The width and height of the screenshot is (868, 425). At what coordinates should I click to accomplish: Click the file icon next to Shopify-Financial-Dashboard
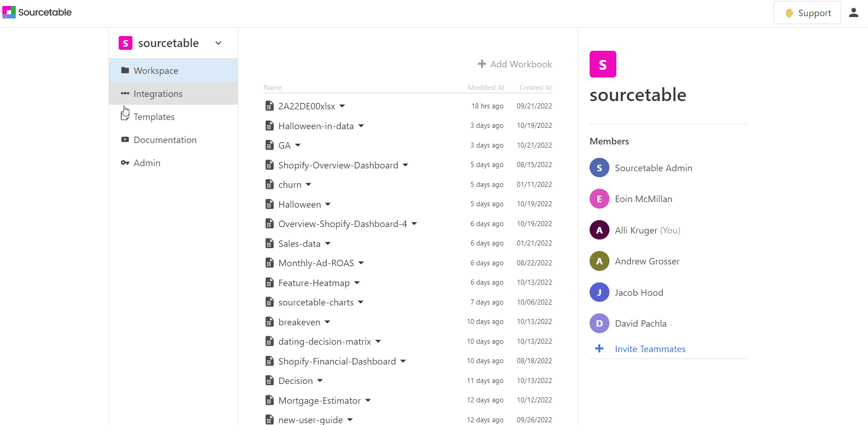point(270,361)
